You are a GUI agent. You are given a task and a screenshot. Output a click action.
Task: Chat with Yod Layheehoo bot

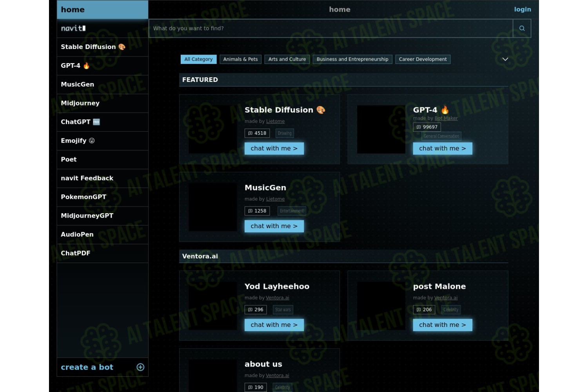pyautogui.click(x=274, y=325)
